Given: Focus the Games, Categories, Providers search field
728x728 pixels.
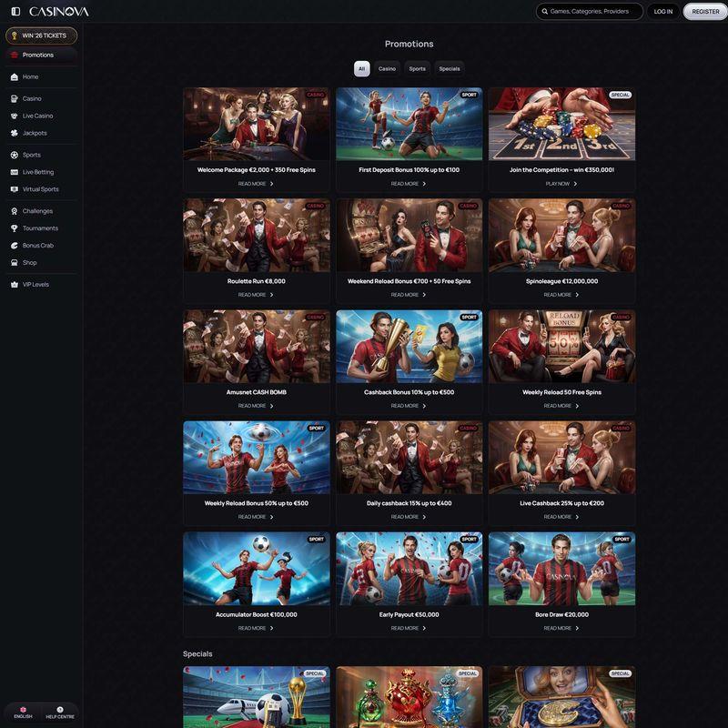Looking at the screenshot, I should (589, 11).
